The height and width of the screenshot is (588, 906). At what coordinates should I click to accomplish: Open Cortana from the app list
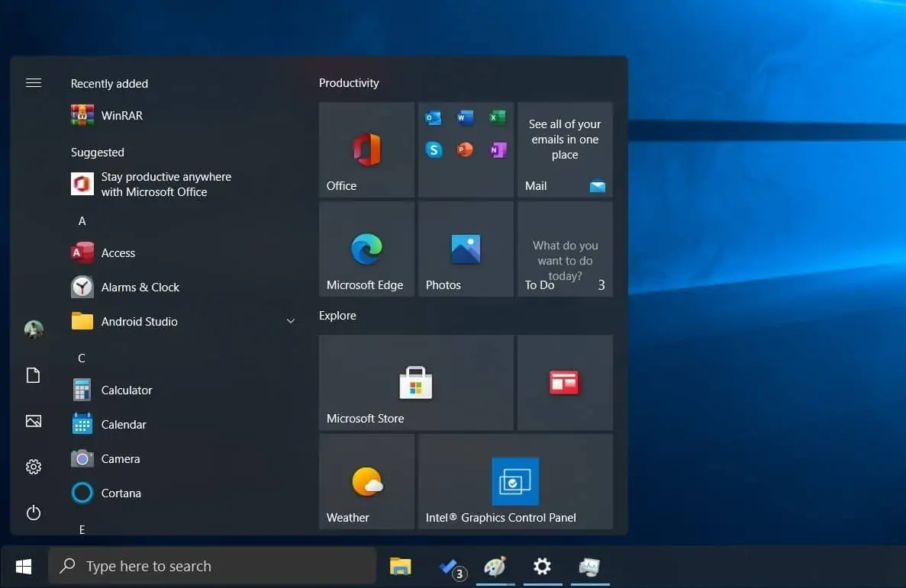click(184, 493)
